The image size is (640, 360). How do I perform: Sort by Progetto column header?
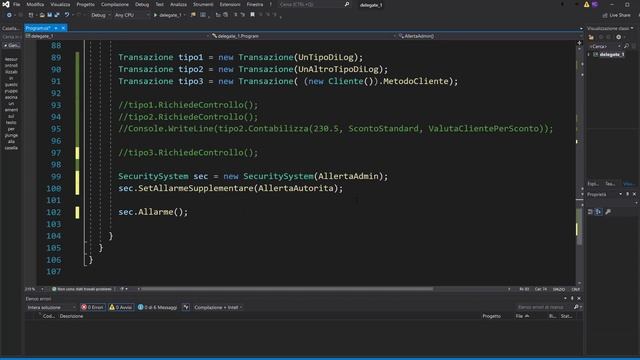coord(491,316)
